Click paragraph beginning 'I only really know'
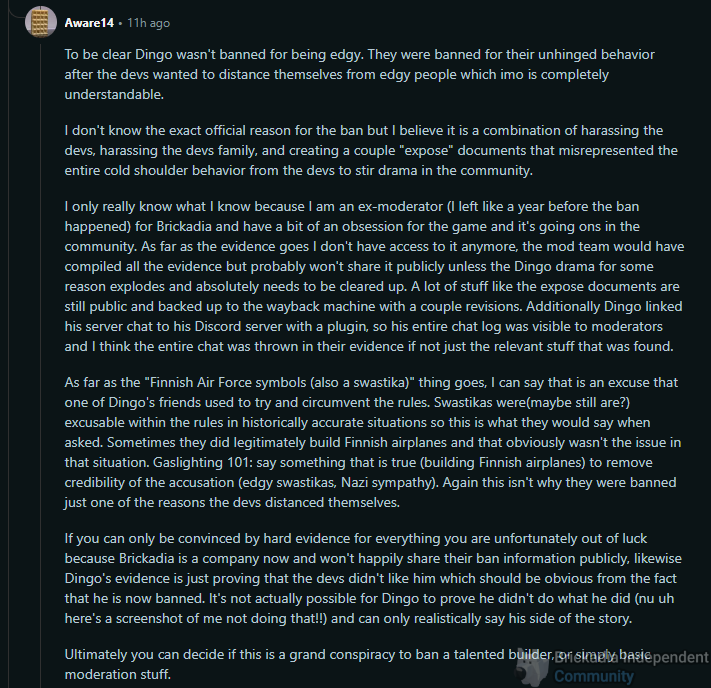This screenshot has width=711, height=688. click(x=374, y=276)
